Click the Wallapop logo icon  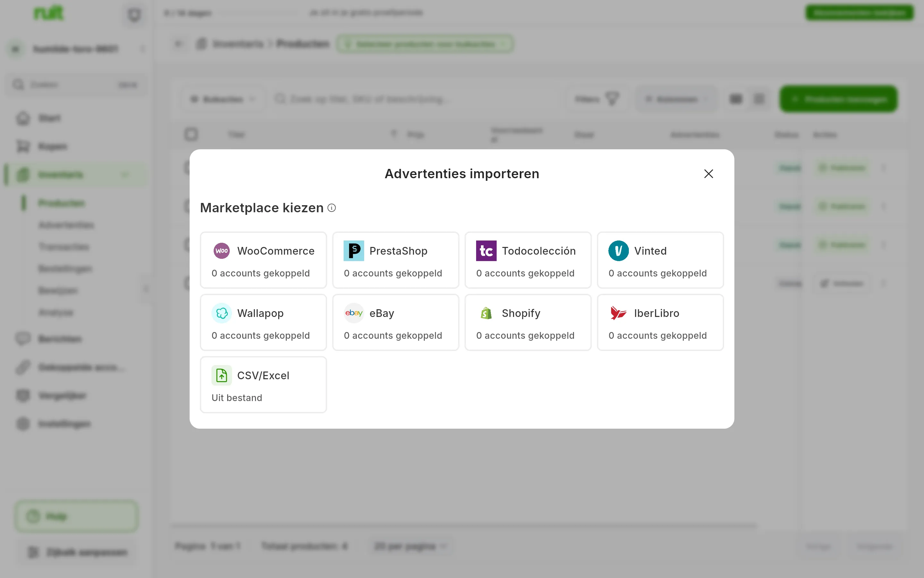pyautogui.click(x=221, y=313)
